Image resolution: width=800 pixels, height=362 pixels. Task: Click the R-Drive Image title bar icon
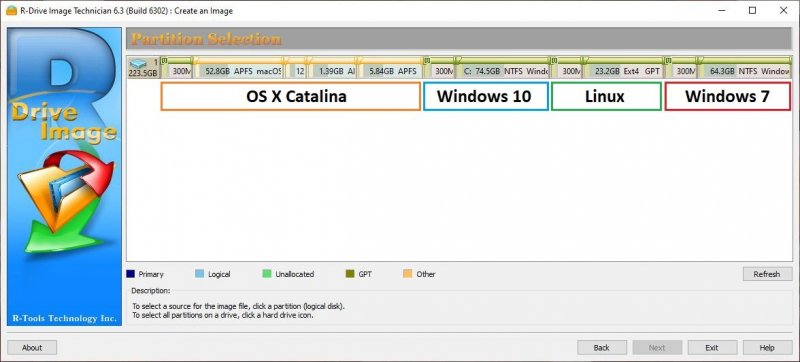[11, 10]
